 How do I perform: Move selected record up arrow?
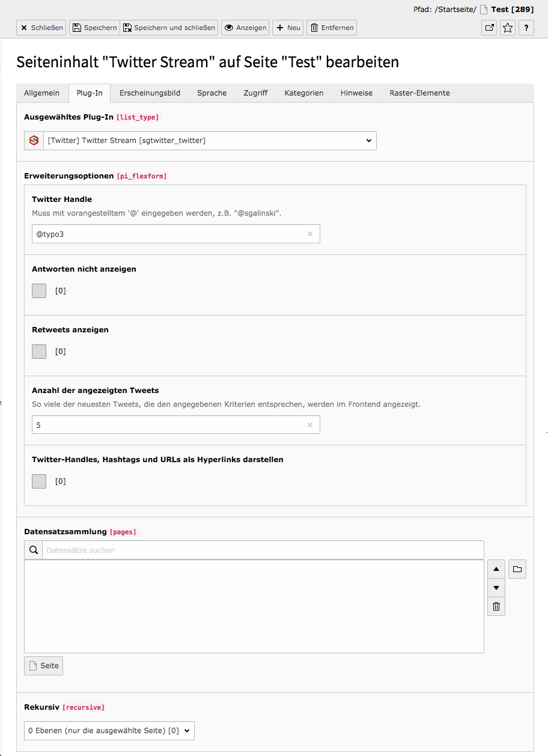pos(496,569)
